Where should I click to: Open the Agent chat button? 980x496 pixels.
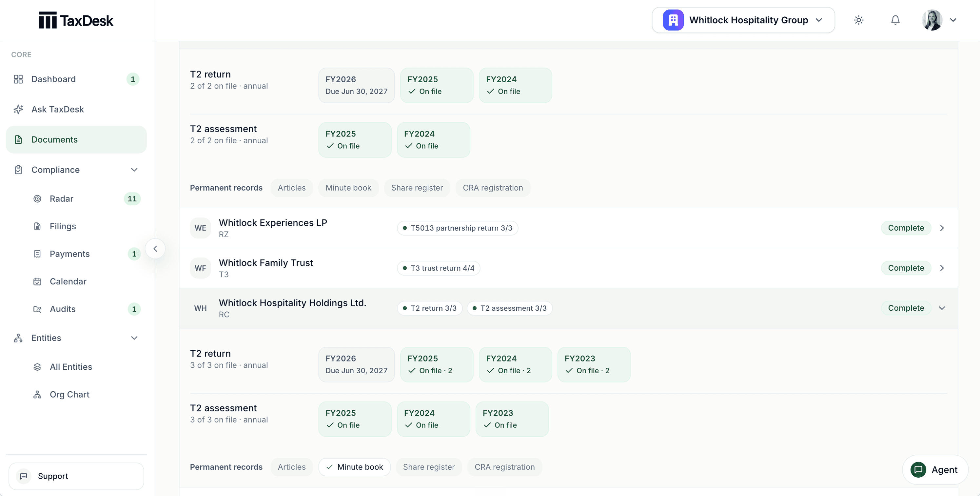[935, 470]
